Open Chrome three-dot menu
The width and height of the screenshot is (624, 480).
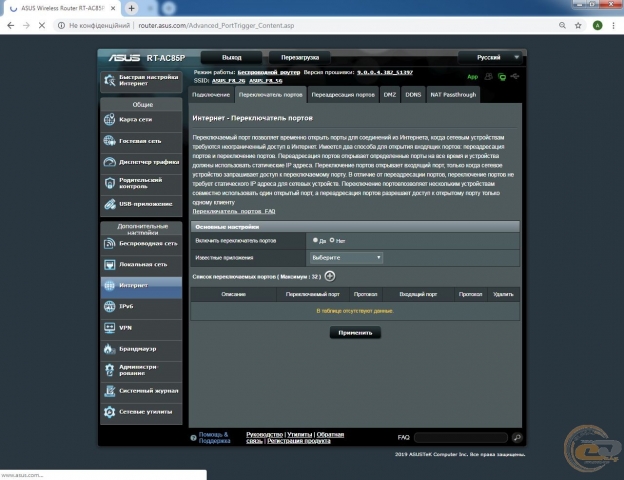pos(613,25)
